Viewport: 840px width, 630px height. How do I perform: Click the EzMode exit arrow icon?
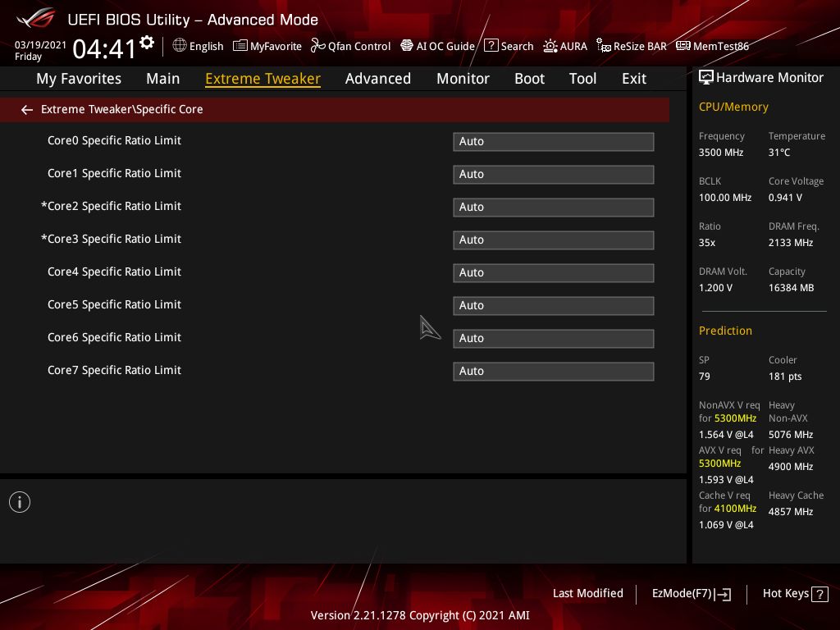click(x=723, y=594)
